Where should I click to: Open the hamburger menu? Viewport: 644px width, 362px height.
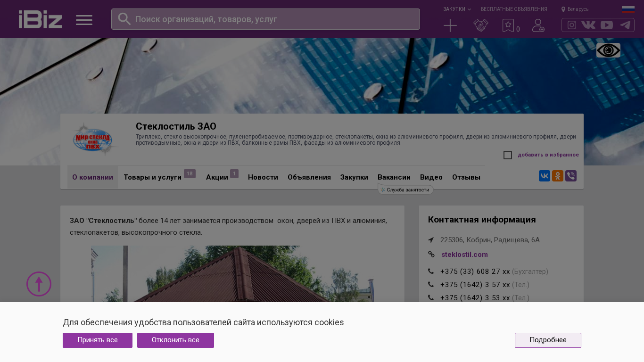84,20
